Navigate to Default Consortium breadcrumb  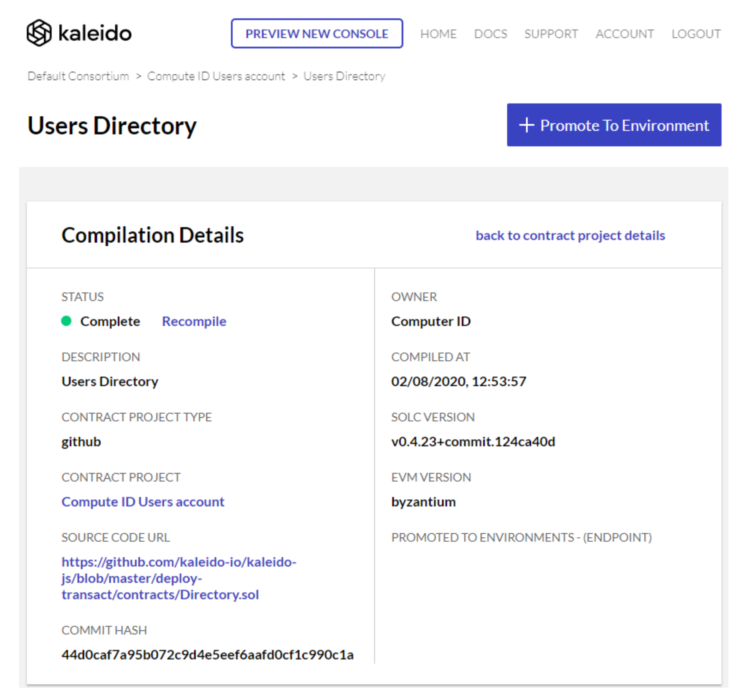78,76
